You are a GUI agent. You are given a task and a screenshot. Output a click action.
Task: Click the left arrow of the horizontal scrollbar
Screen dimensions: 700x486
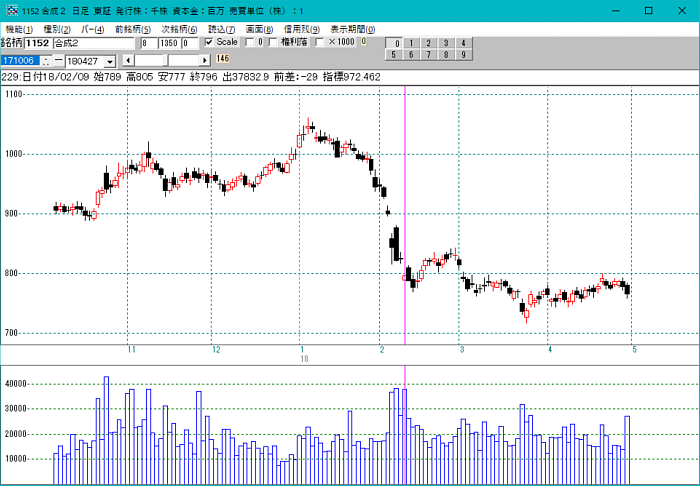(x=127, y=61)
